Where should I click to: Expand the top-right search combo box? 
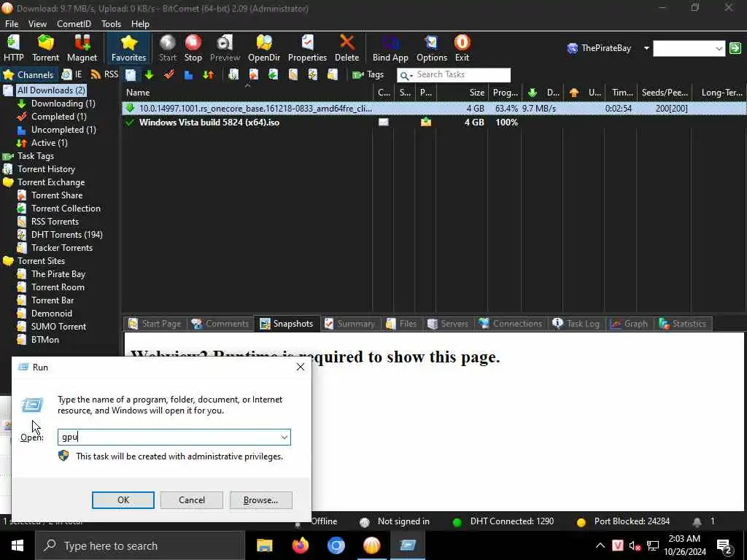tap(719, 49)
